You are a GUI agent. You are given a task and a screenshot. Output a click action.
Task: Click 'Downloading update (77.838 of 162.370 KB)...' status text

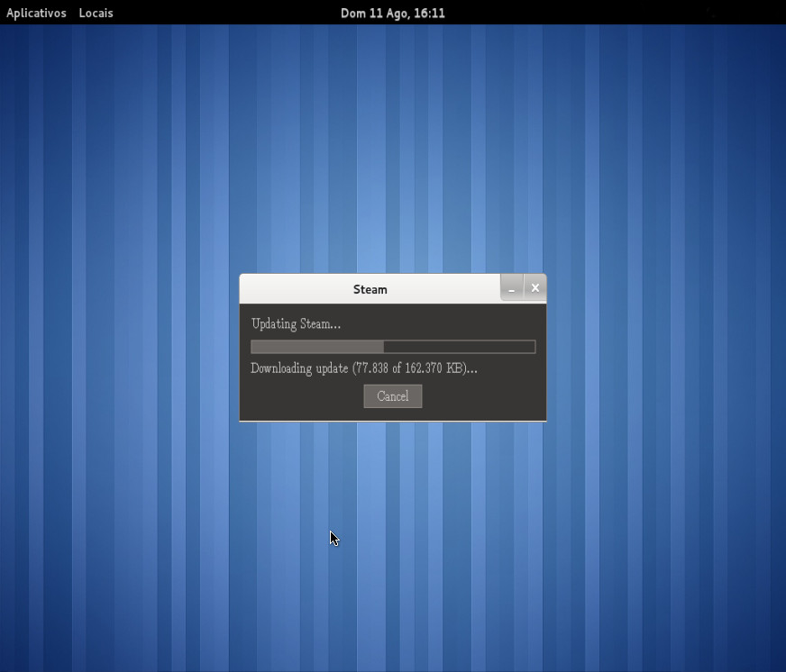point(364,368)
